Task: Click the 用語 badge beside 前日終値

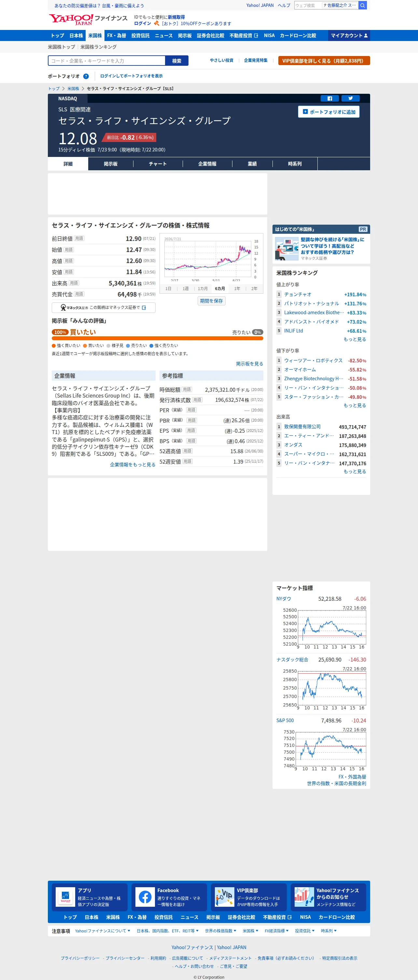Action: [x=79, y=239]
